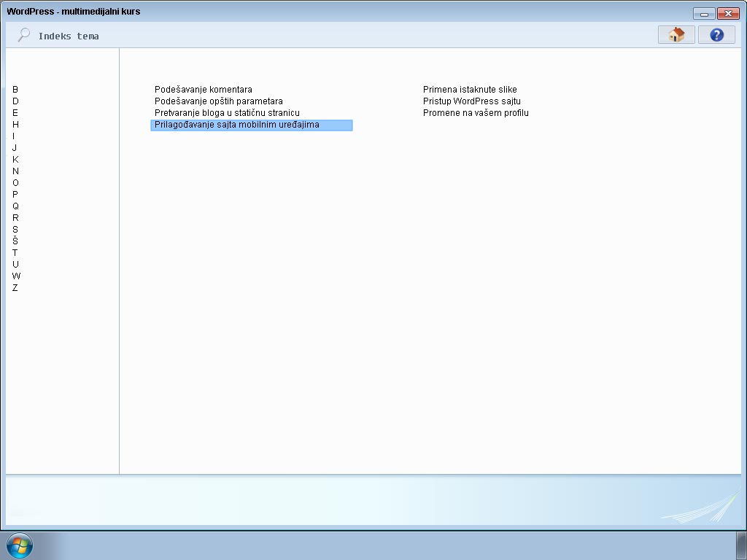This screenshot has width=747, height=560.
Task: Click the Home house icon button
Action: [x=676, y=35]
